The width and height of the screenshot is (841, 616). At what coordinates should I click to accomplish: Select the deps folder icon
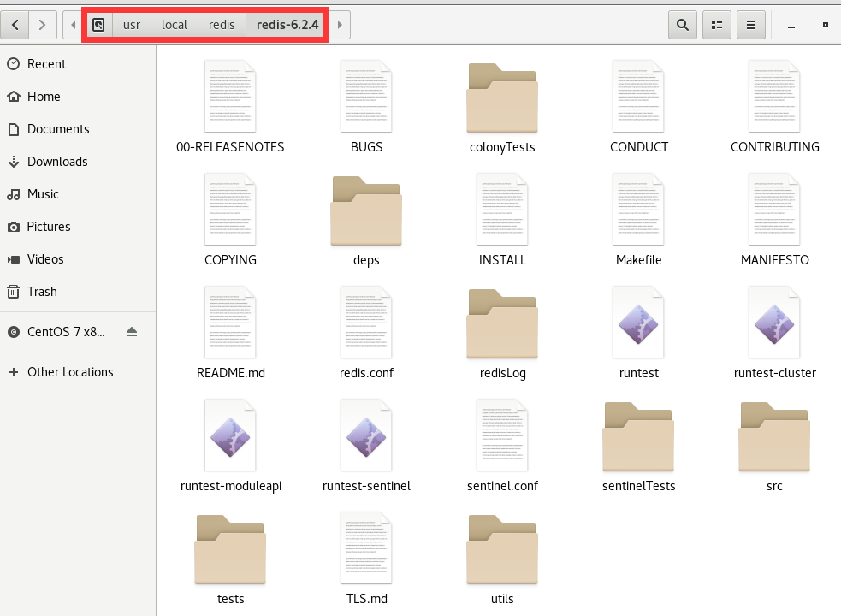366,210
